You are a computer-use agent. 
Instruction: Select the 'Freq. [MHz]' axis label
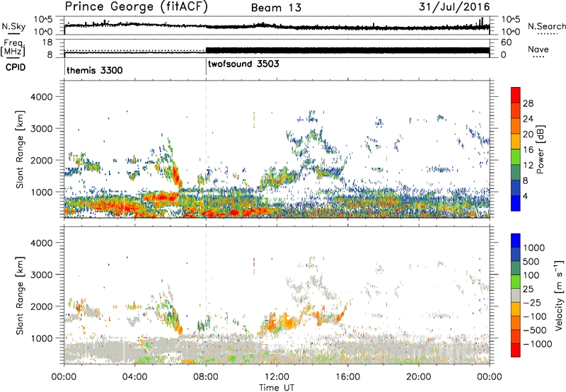[13, 48]
